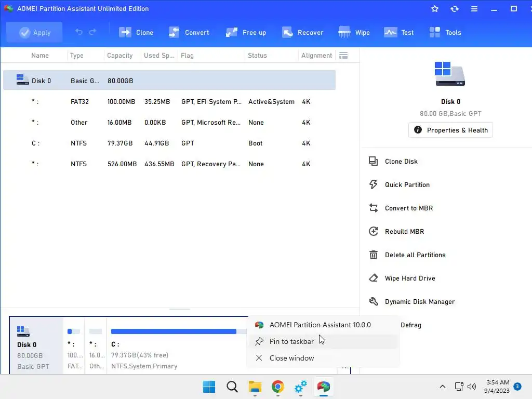Viewport: 532px width, 399px height.
Task: Select the FAT32 EFI System partition row
Action: pos(169,101)
